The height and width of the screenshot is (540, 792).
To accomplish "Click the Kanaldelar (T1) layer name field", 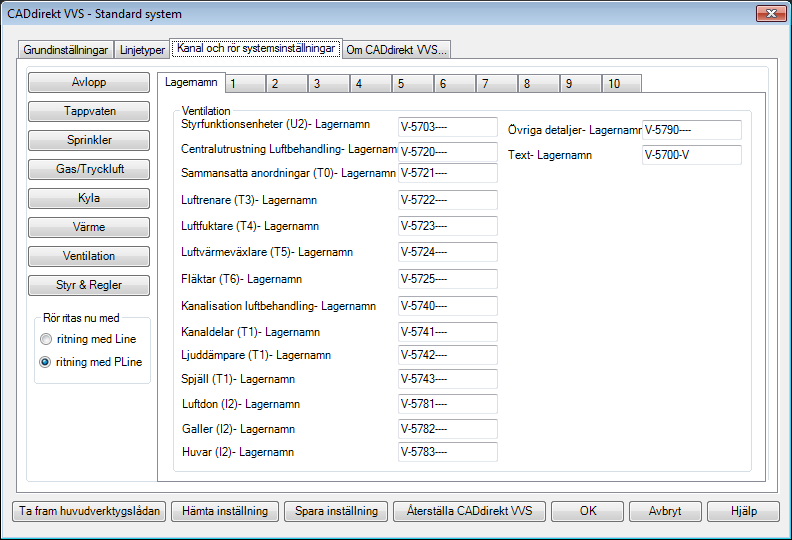I will 448,332.
